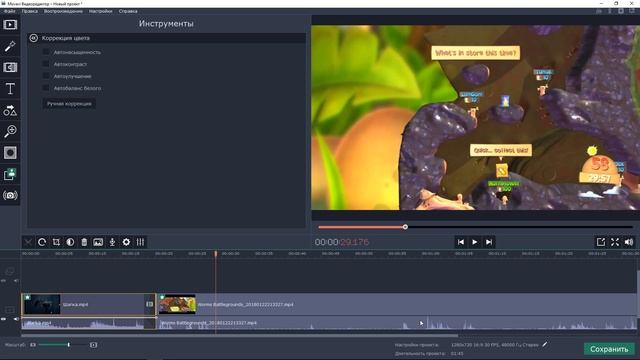Mute the main video track speaker
The image size is (640, 360).
tap(16, 319)
